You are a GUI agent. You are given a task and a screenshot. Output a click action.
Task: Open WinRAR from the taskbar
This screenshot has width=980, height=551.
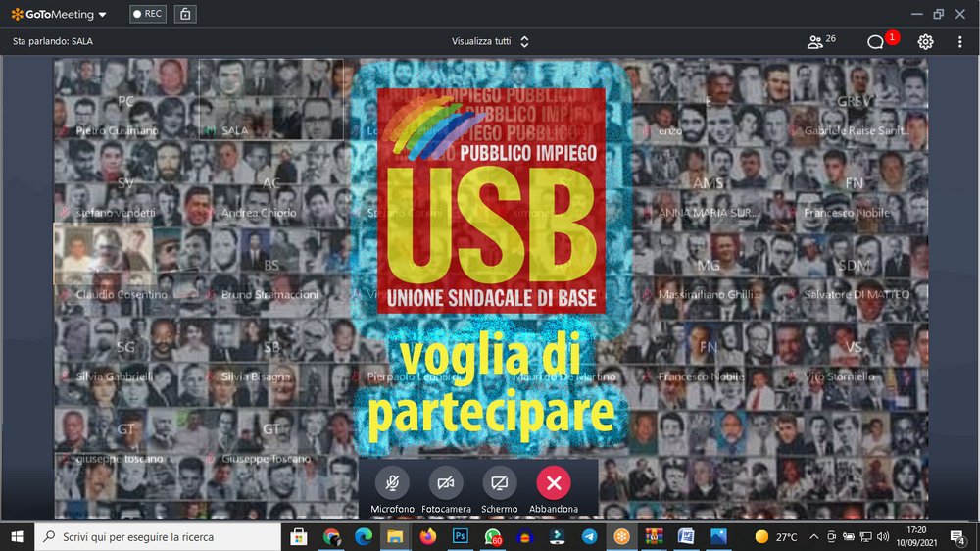654,536
